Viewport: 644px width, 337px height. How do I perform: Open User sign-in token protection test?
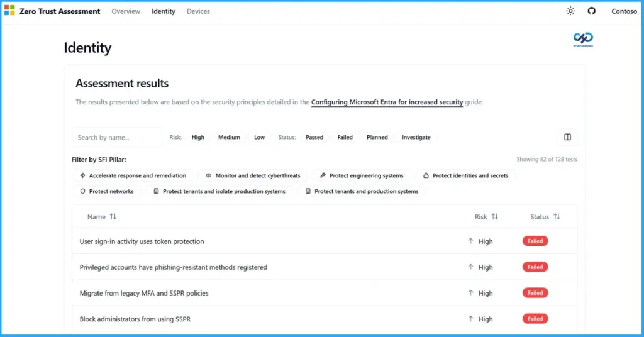coord(142,241)
